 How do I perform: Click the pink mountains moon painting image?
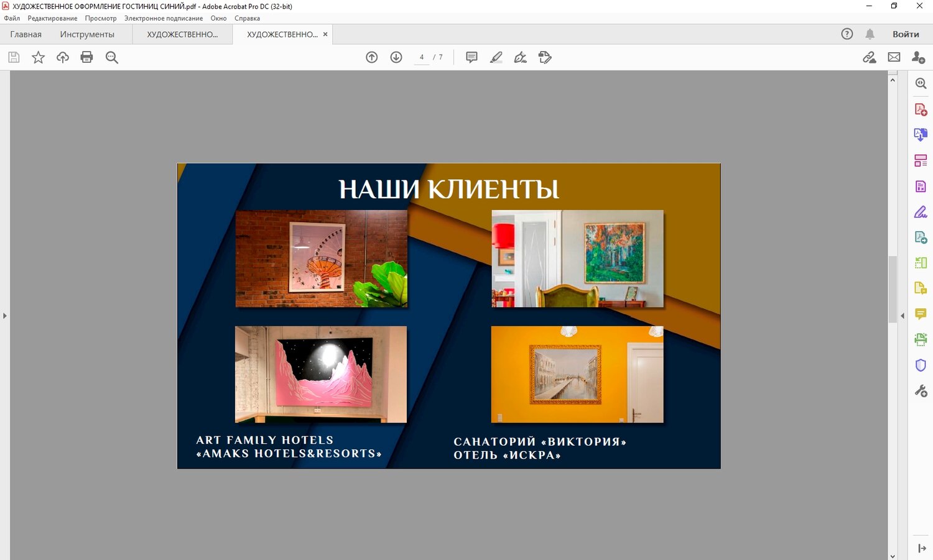(321, 374)
